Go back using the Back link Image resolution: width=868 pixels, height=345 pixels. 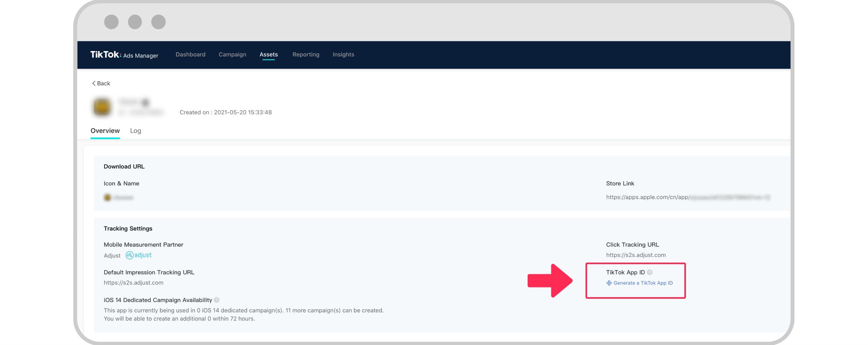101,83
